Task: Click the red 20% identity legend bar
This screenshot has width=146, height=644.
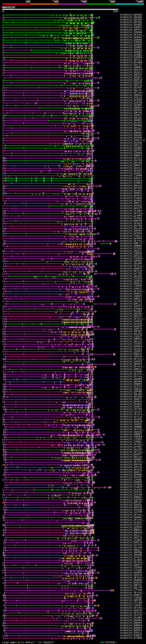Action: (16, 4)
